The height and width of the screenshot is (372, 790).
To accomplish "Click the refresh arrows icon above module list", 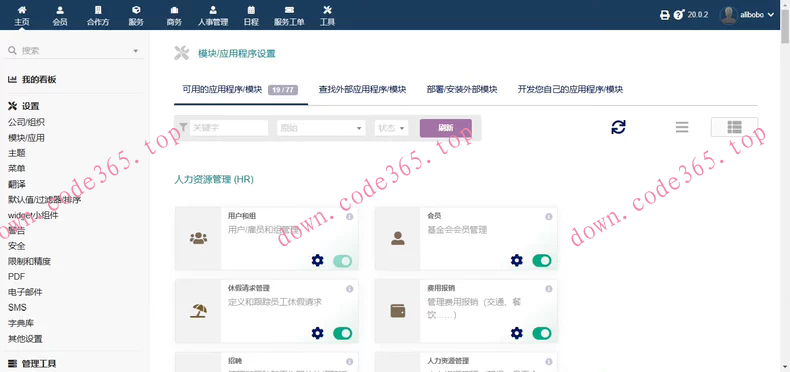I will (618, 127).
